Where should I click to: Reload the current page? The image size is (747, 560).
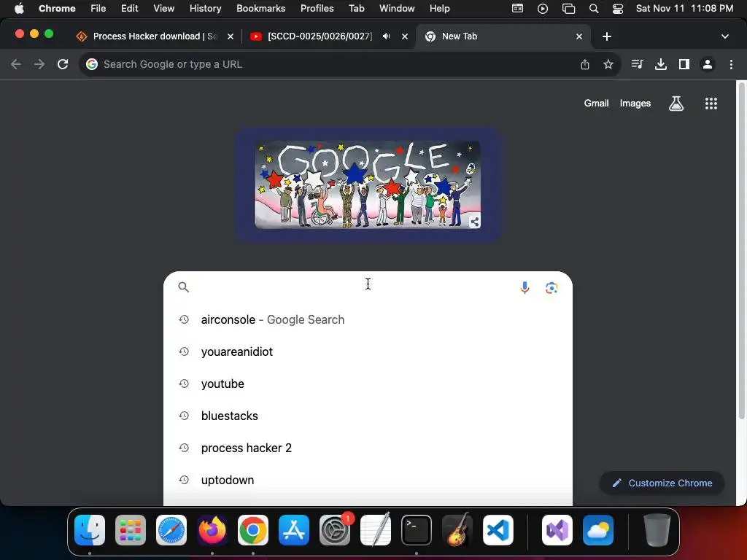point(63,64)
